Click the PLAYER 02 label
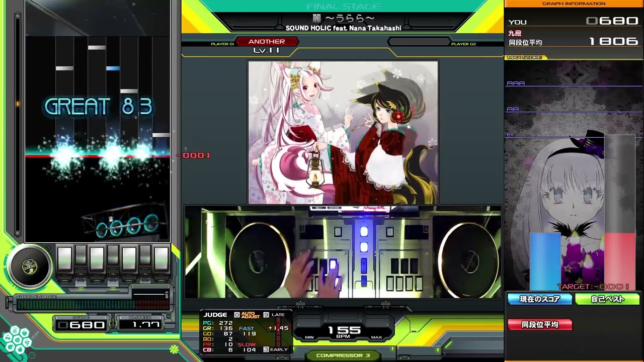This screenshot has height=362, width=644. [x=463, y=44]
